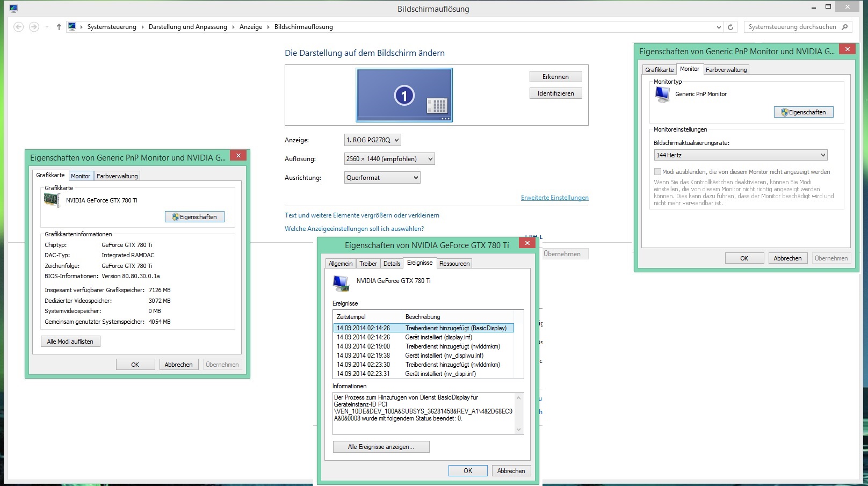Switch to Monitor tab in the Grafikkarteninformationen dialog
Image resolution: width=868 pixels, height=486 pixels.
(81, 176)
